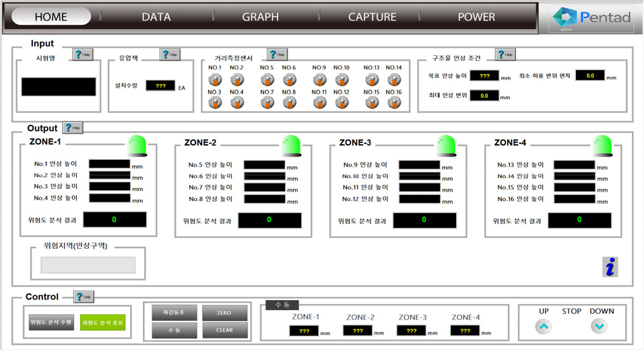Open the GRAPH tab
This screenshot has width=644, height=350.
coord(260,18)
